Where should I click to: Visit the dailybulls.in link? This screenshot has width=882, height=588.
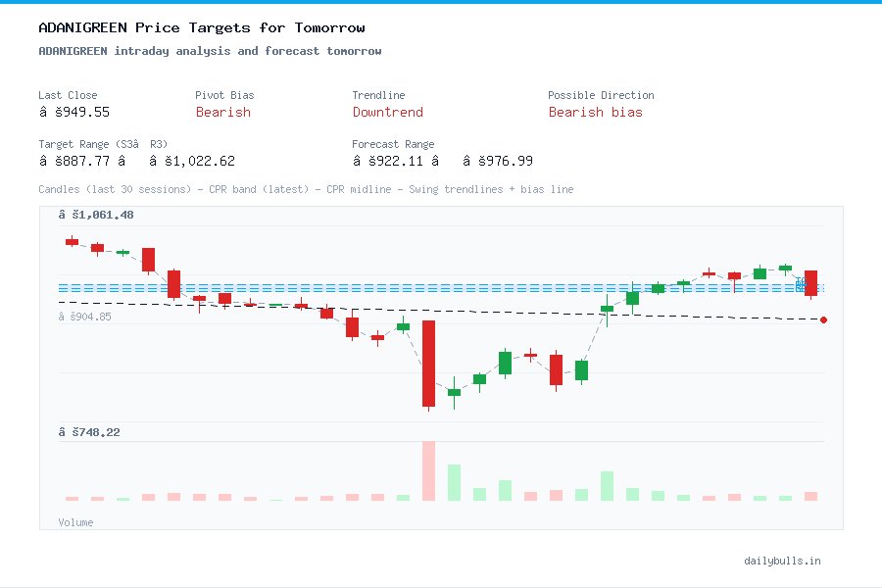tap(784, 561)
